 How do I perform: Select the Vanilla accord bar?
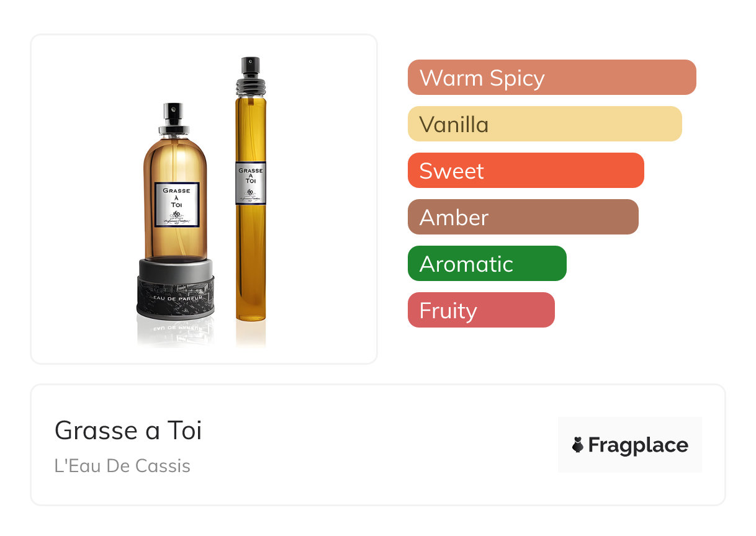pyautogui.click(x=545, y=124)
